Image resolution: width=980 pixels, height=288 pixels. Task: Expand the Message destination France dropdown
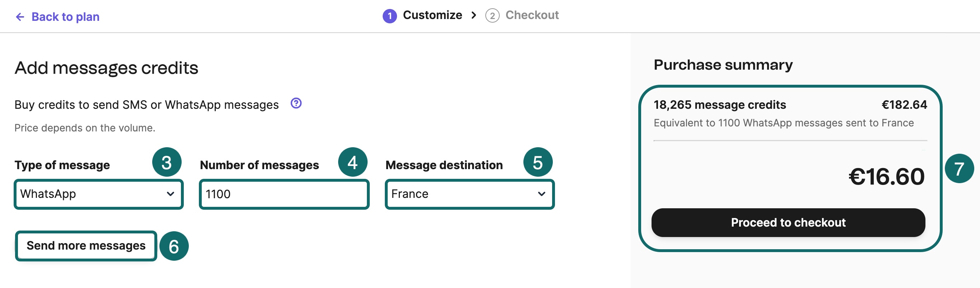[470, 194]
